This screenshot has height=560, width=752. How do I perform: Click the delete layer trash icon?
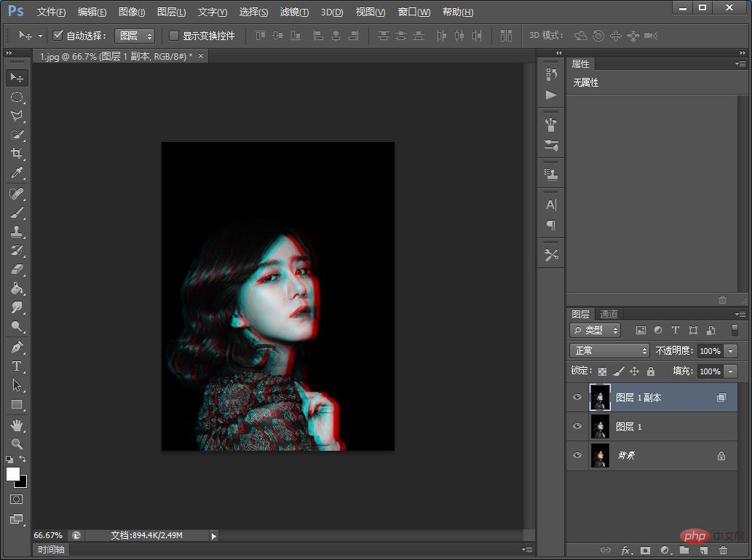[722, 551]
